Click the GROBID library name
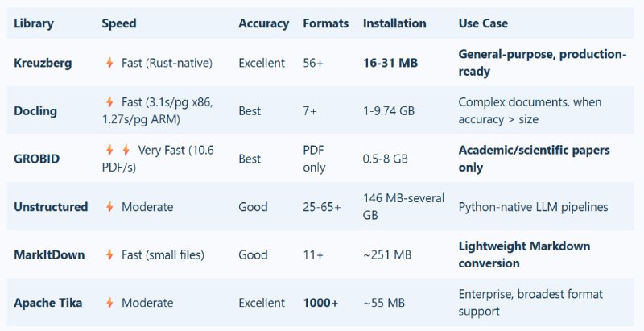This screenshot has height=331, width=644. click(37, 159)
